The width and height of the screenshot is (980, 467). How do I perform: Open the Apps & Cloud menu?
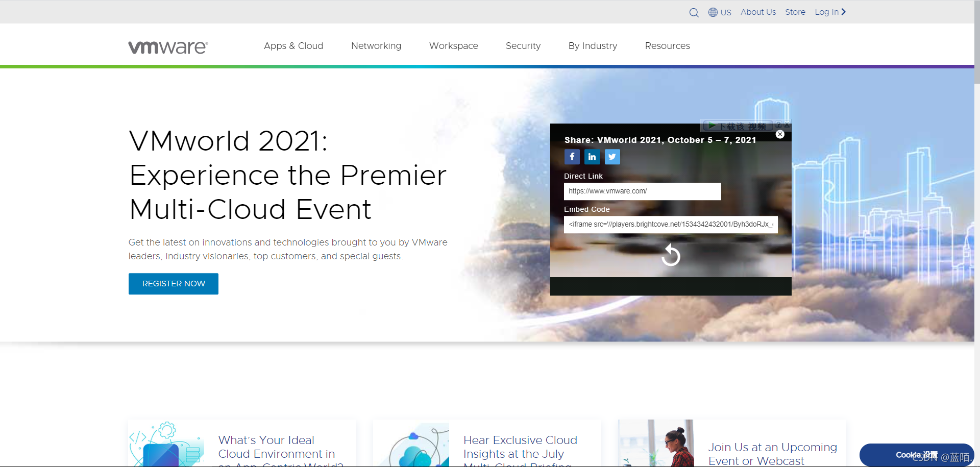coord(293,46)
